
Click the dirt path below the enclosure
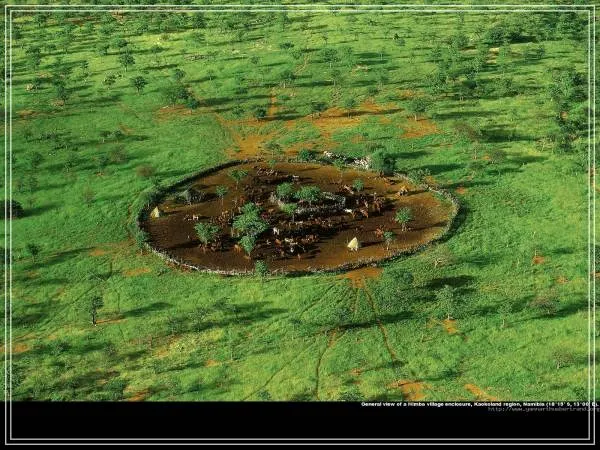pos(375,310)
